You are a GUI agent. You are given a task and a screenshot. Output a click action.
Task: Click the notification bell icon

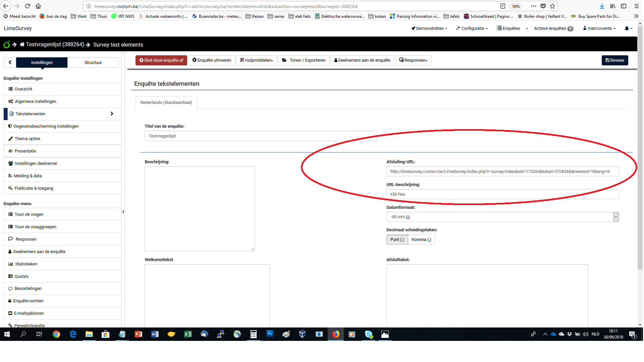pos(627,28)
